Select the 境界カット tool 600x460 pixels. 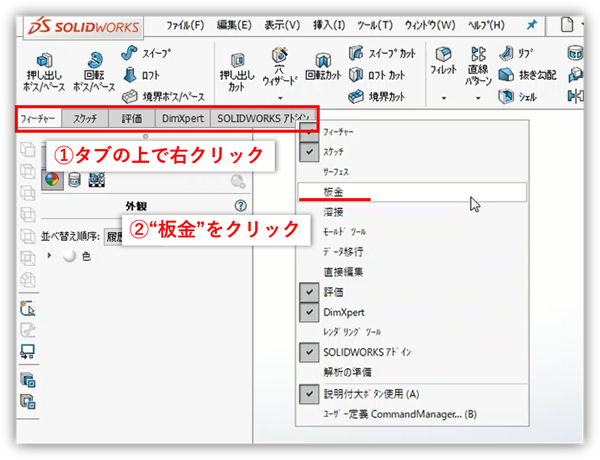(377, 96)
